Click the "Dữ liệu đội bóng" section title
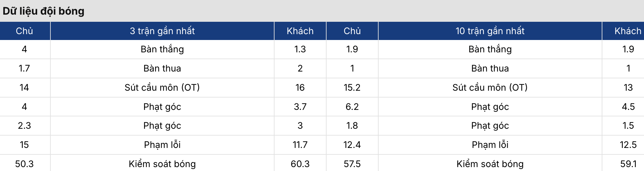 (44, 11)
